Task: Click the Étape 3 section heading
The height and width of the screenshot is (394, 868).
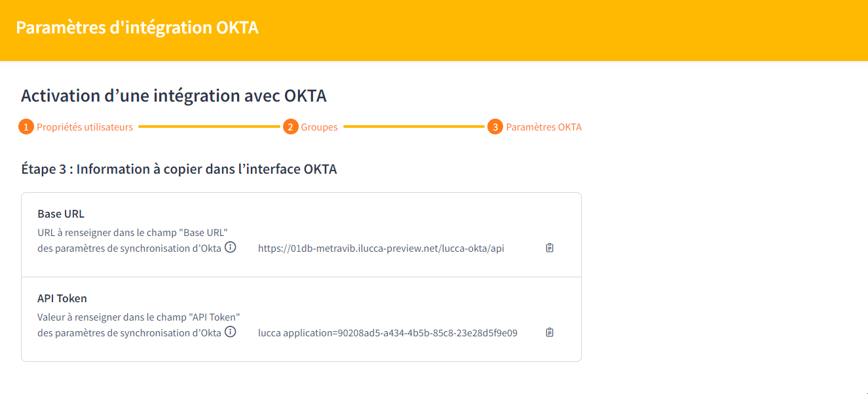Action: [x=179, y=169]
